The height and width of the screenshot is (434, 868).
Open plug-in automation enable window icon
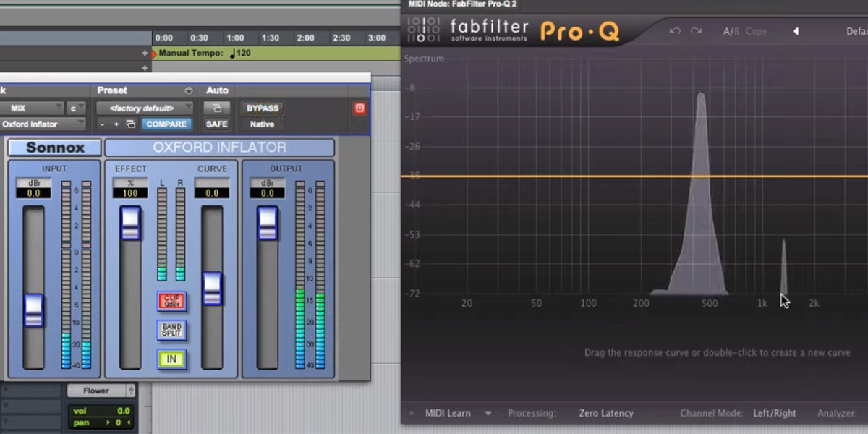[216, 109]
